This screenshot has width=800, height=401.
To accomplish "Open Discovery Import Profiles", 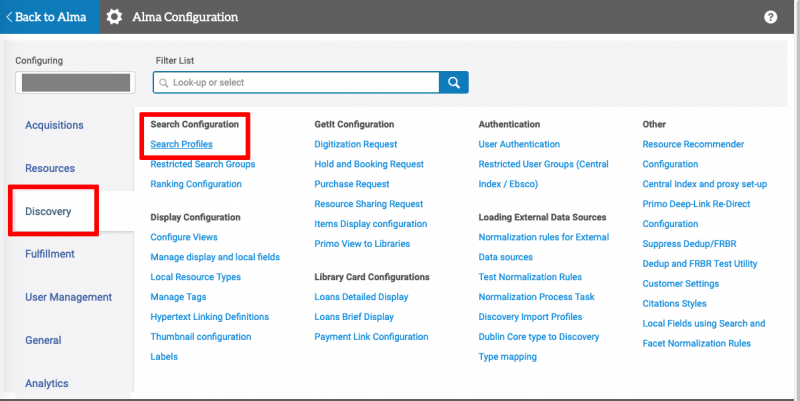I will [530, 316].
